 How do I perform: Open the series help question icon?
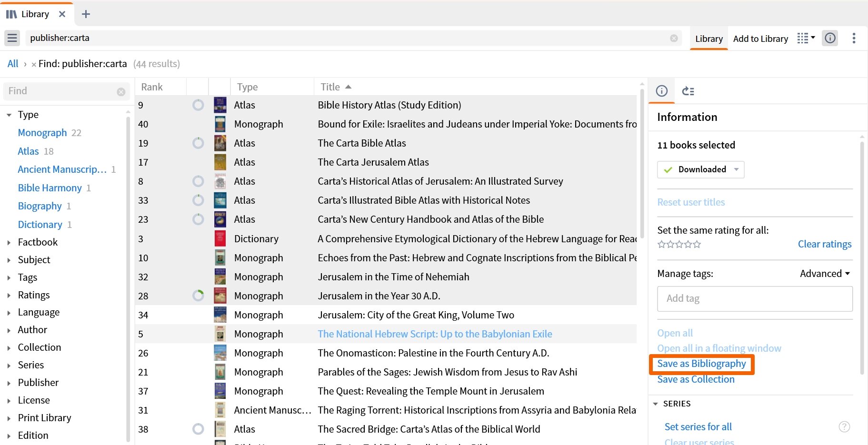click(x=844, y=427)
